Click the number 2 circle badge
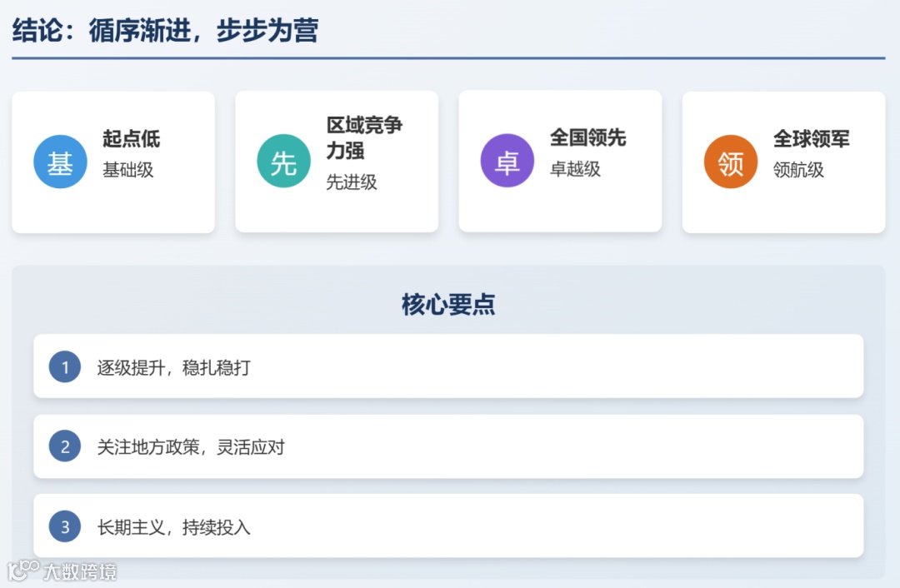Image resolution: width=900 pixels, height=588 pixels. pyautogui.click(x=65, y=446)
